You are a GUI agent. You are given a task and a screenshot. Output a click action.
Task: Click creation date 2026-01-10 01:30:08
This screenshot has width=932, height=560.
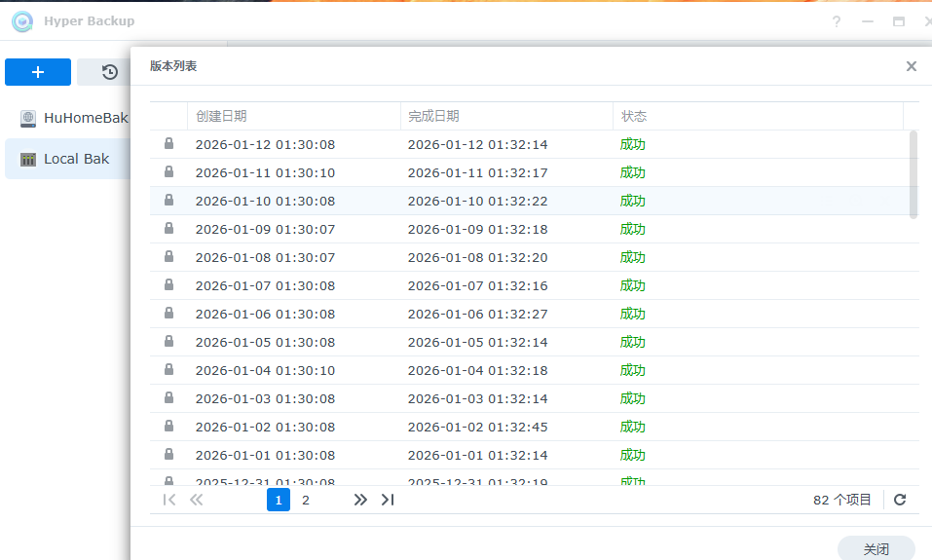(x=265, y=201)
